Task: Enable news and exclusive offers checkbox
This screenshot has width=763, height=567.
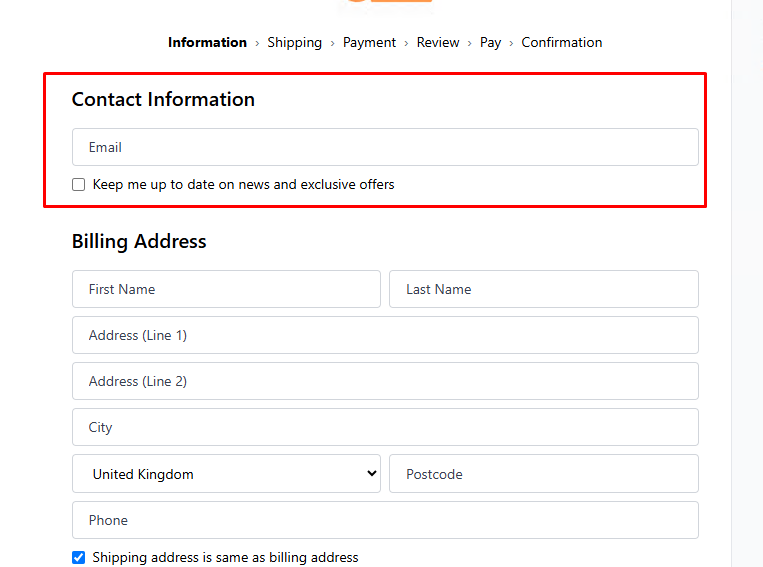Action: (78, 184)
